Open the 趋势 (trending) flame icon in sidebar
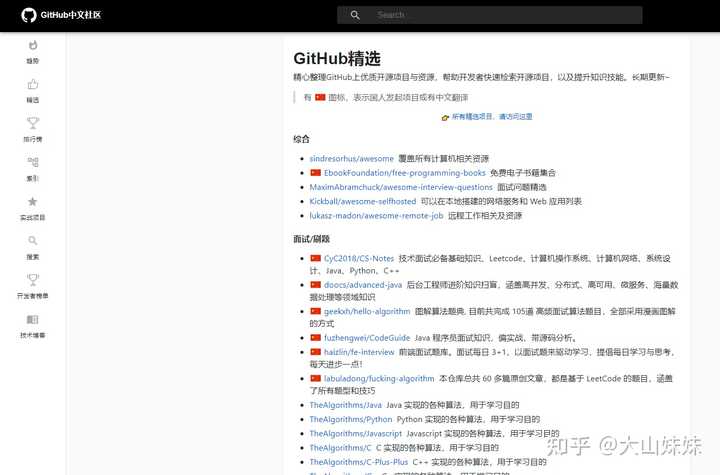The image size is (720, 475). coord(33,45)
